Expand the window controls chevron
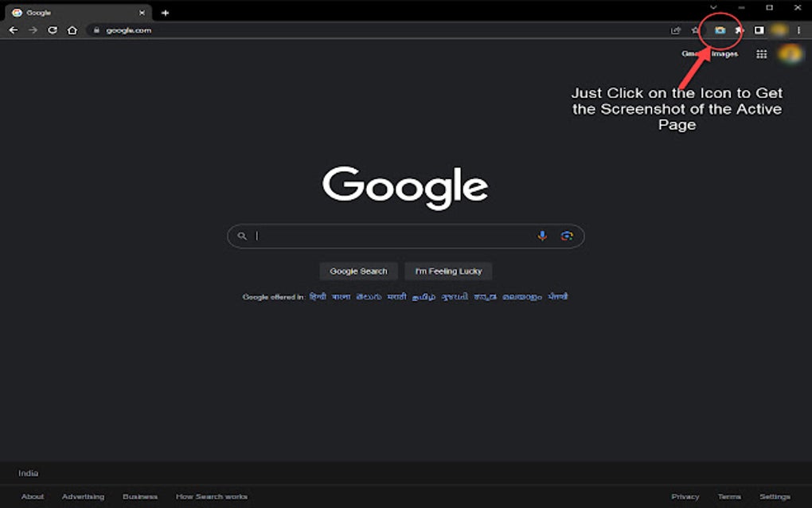 pos(713,8)
